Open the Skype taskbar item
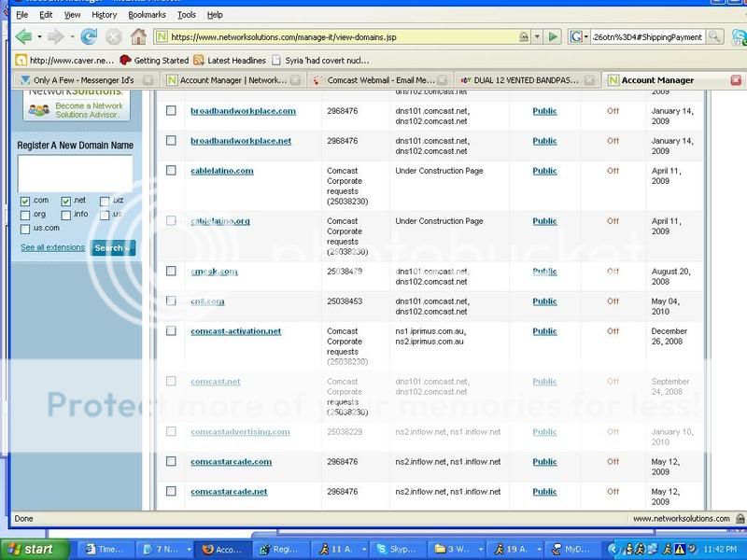This screenshot has width=747, height=560. point(398,549)
